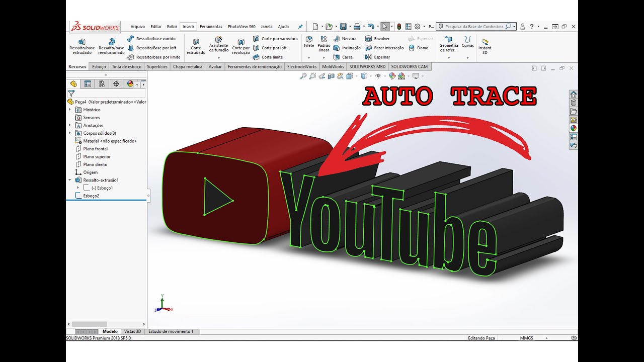Choose the Inclinação tool
The image size is (644, 362).
coord(347,48)
